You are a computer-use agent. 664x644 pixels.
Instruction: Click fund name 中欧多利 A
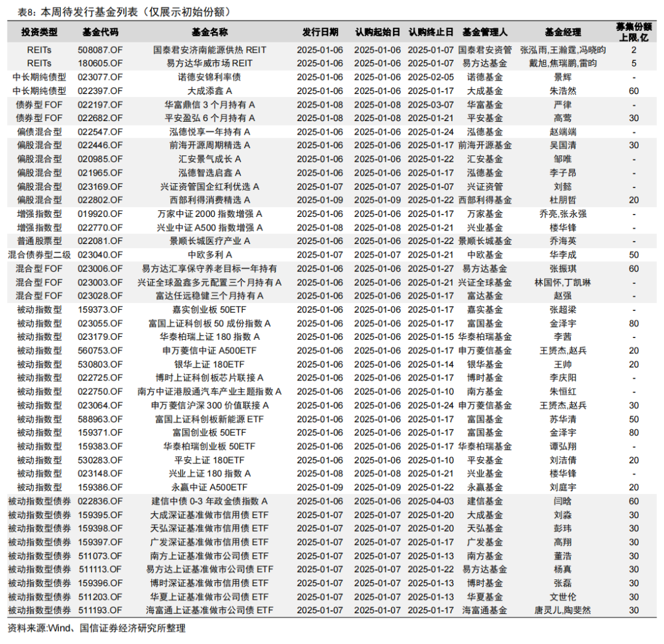210,255
